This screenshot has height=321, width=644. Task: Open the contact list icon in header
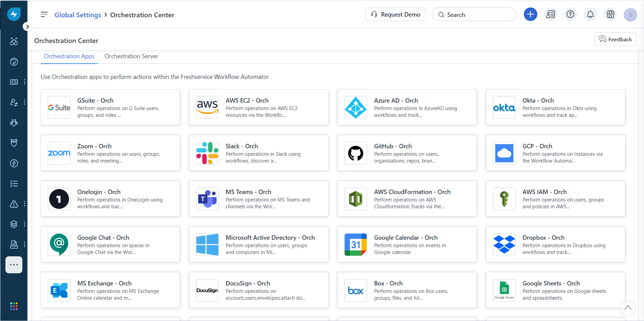[551, 14]
